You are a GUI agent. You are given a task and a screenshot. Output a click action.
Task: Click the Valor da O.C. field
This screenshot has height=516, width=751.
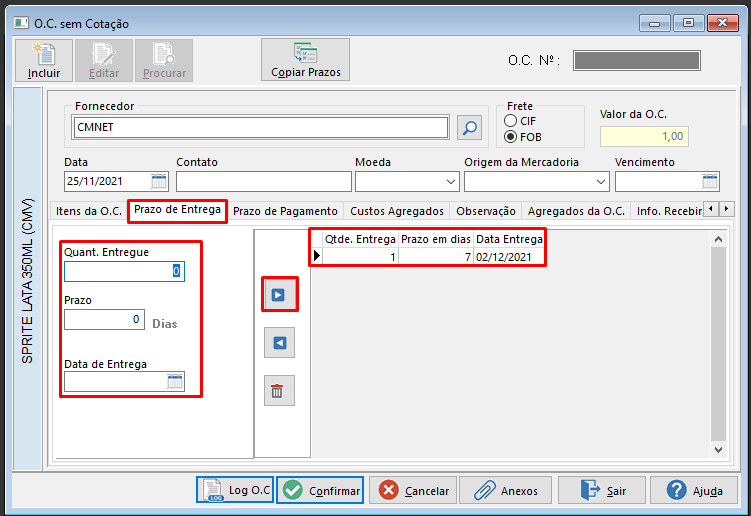coord(644,137)
